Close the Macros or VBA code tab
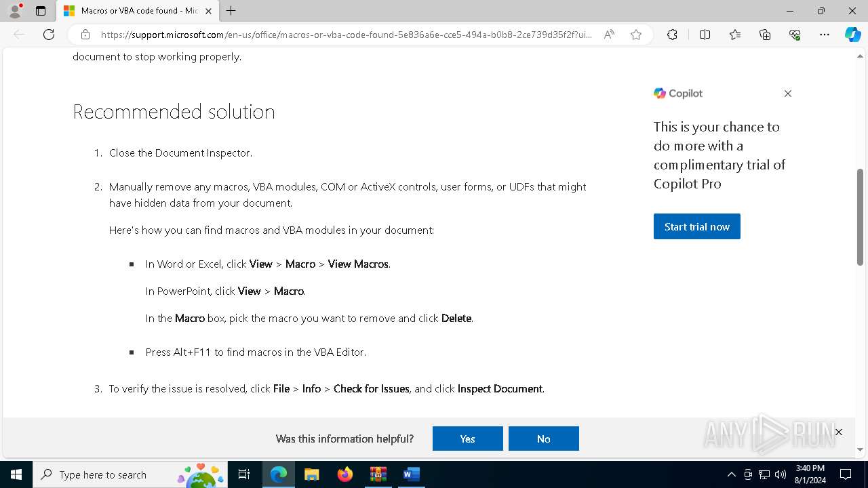The height and width of the screenshot is (488, 868). point(208,11)
